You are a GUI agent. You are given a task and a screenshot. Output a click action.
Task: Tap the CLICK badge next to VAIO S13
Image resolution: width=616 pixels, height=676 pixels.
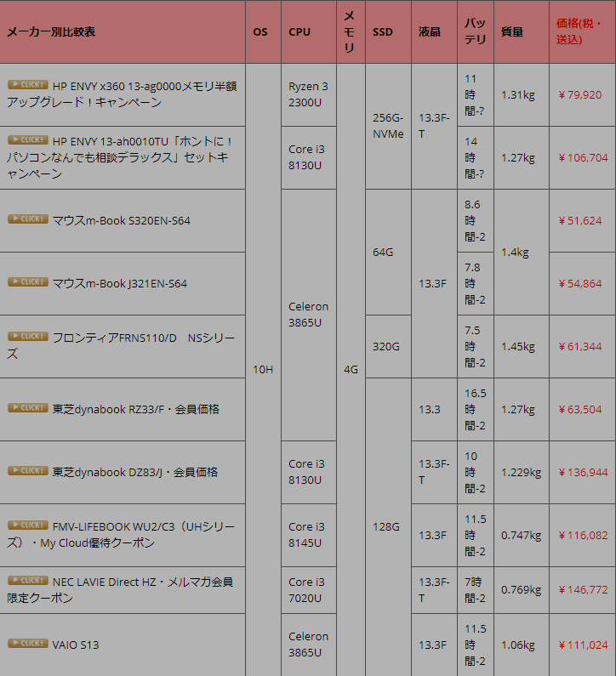point(28,644)
